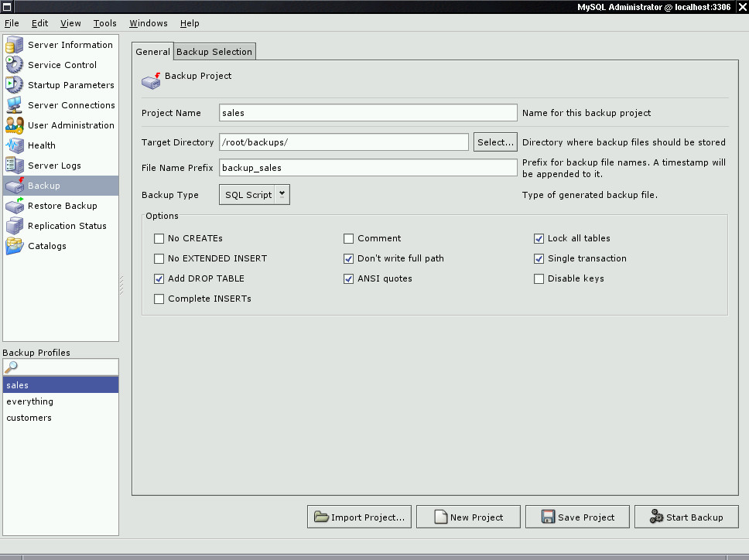
Task: Click the File Name Prefix input field
Action: [x=368, y=168]
